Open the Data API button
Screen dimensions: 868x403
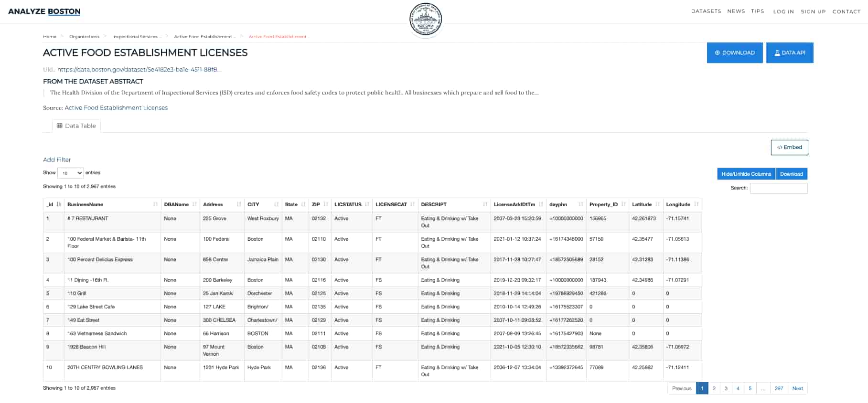coord(789,53)
